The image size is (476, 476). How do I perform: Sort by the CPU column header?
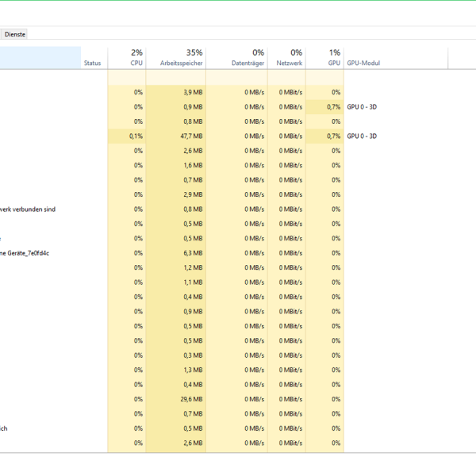[127, 58]
